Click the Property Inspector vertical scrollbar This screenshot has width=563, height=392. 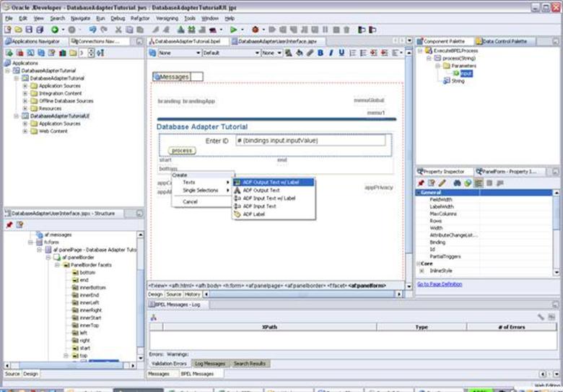pyautogui.click(x=557, y=233)
